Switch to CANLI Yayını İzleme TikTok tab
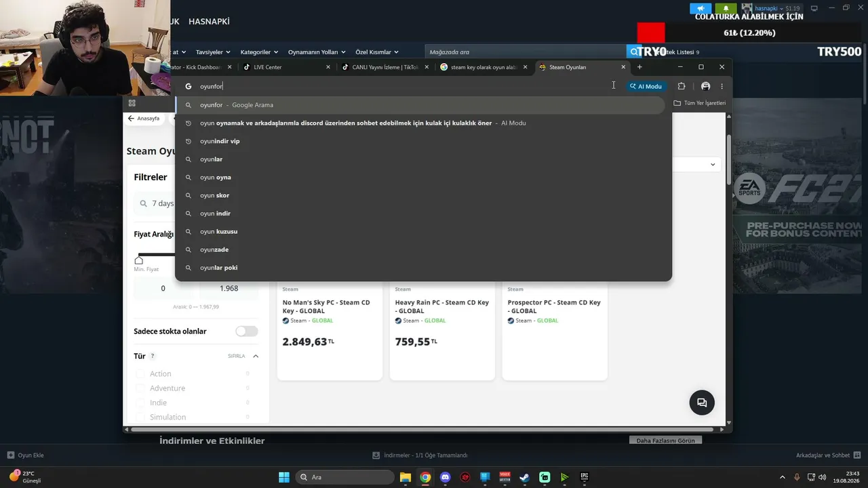The width and height of the screenshot is (868, 488). [385, 67]
